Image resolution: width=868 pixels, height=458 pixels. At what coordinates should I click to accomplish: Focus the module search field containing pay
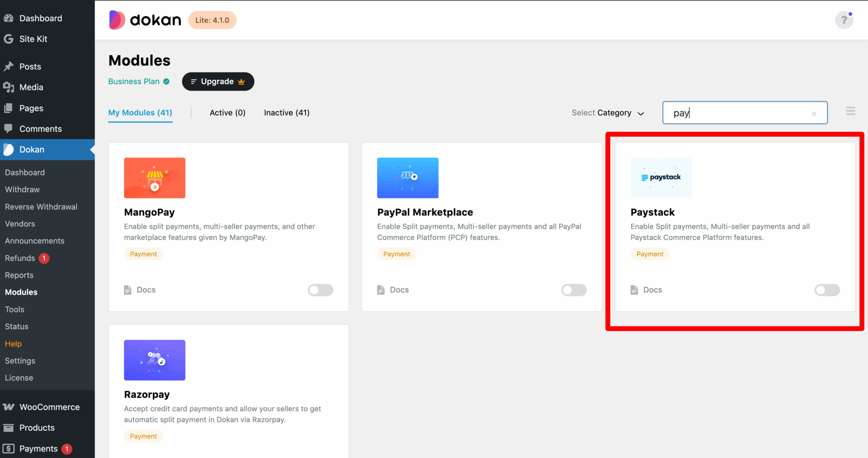tap(745, 113)
